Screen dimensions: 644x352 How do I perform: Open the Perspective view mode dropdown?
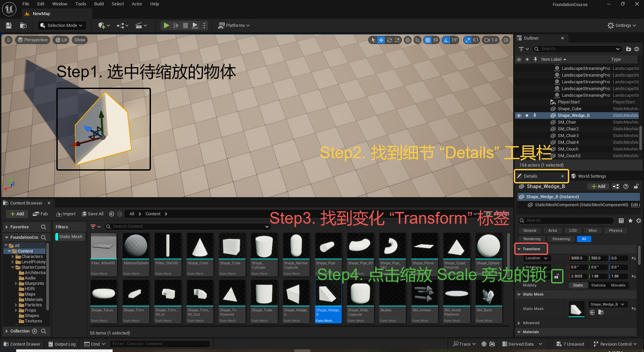pyautogui.click(x=33, y=40)
